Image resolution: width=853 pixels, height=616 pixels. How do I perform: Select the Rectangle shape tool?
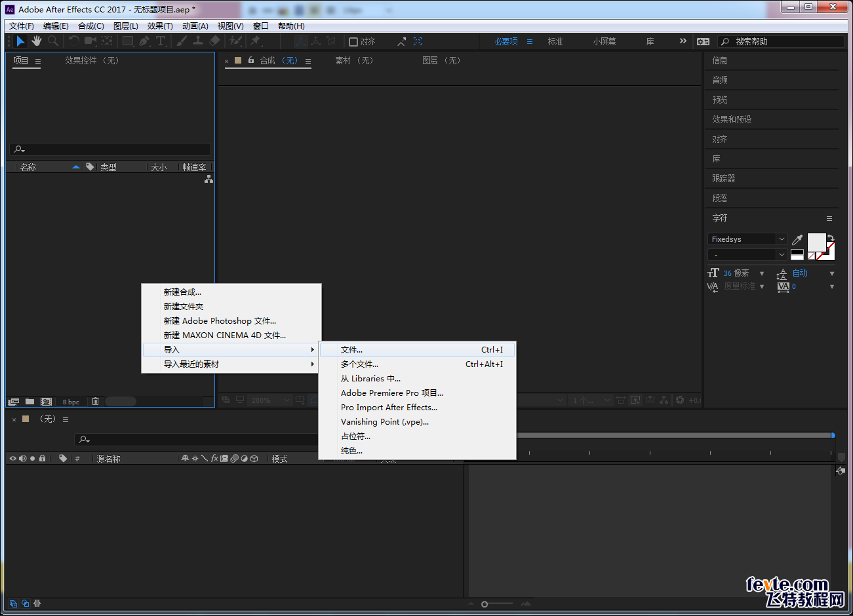coord(128,41)
